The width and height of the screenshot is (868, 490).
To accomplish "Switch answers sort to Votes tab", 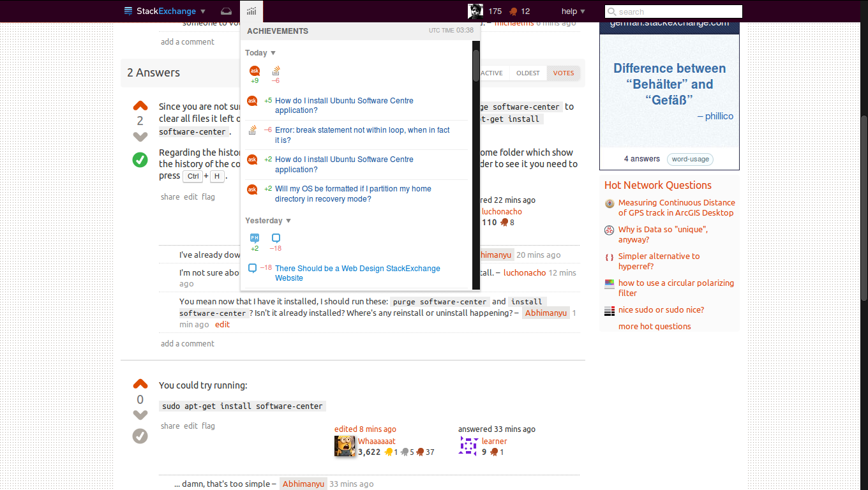I will pos(564,73).
